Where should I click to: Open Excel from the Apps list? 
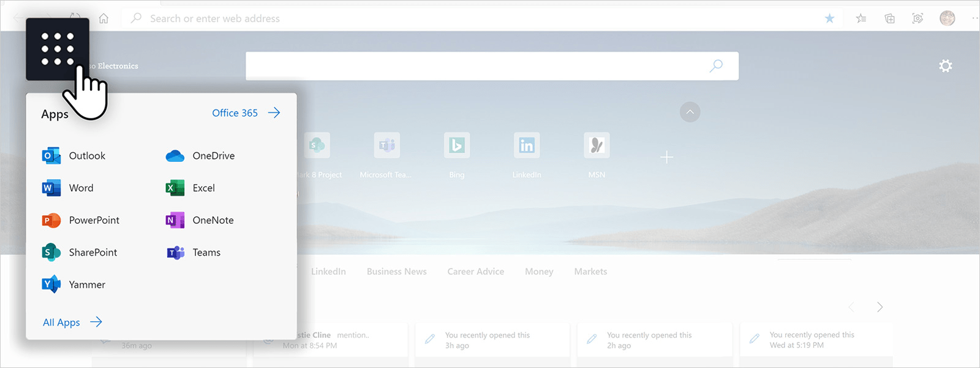[x=190, y=188]
